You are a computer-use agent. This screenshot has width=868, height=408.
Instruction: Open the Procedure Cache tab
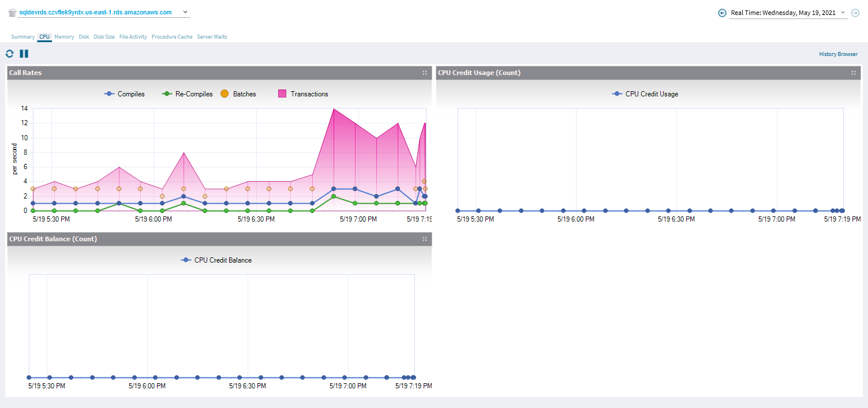172,37
